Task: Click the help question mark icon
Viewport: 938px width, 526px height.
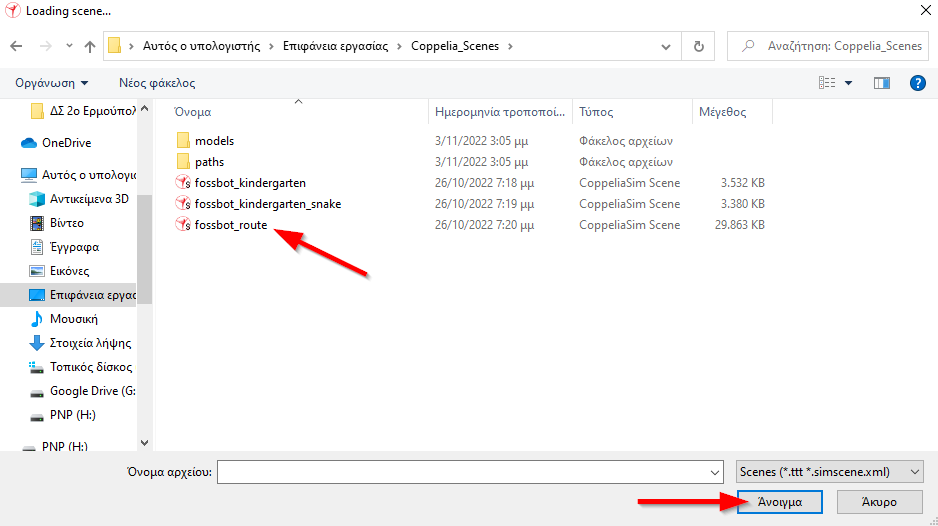Action: tap(917, 83)
